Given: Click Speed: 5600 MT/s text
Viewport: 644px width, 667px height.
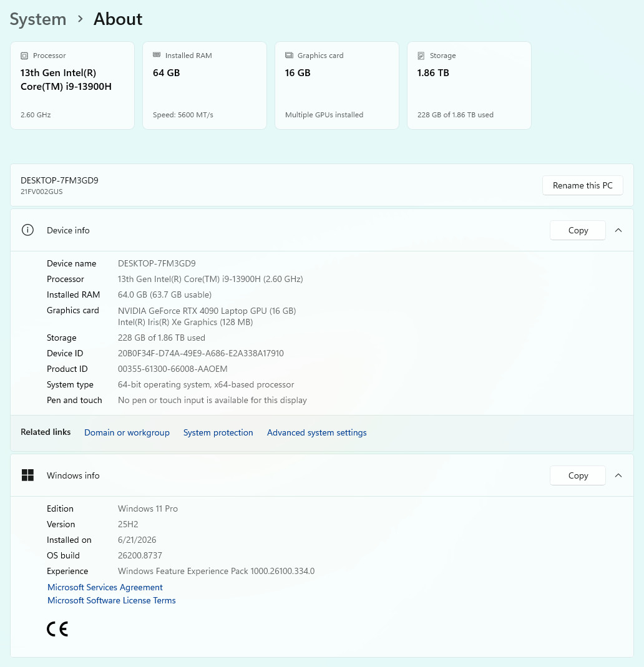Looking at the screenshot, I should click(183, 115).
